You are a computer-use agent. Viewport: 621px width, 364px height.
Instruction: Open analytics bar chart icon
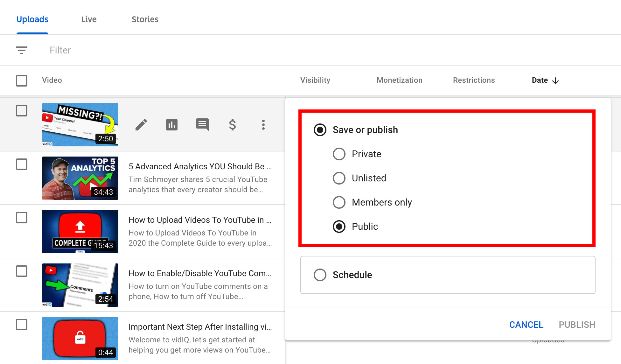pos(172,125)
